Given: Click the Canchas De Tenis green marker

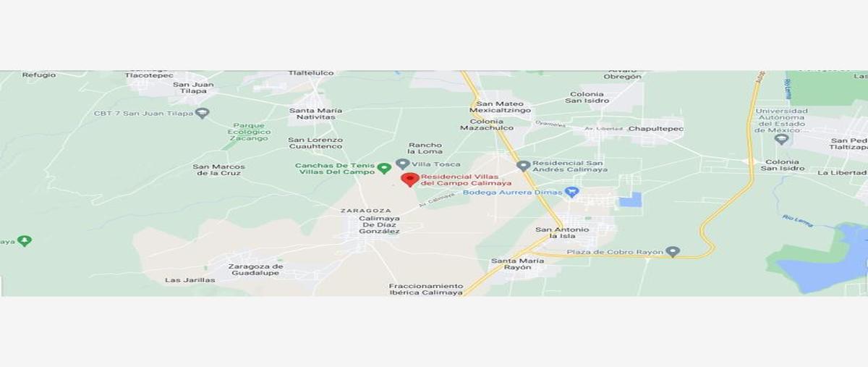Looking at the screenshot, I should (x=385, y=169).
